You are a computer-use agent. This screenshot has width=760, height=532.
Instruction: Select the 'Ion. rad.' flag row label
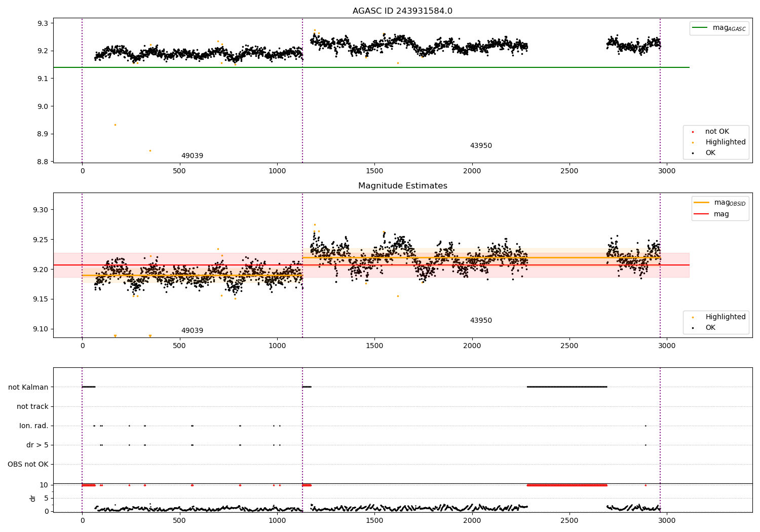(x=34, y=426)
